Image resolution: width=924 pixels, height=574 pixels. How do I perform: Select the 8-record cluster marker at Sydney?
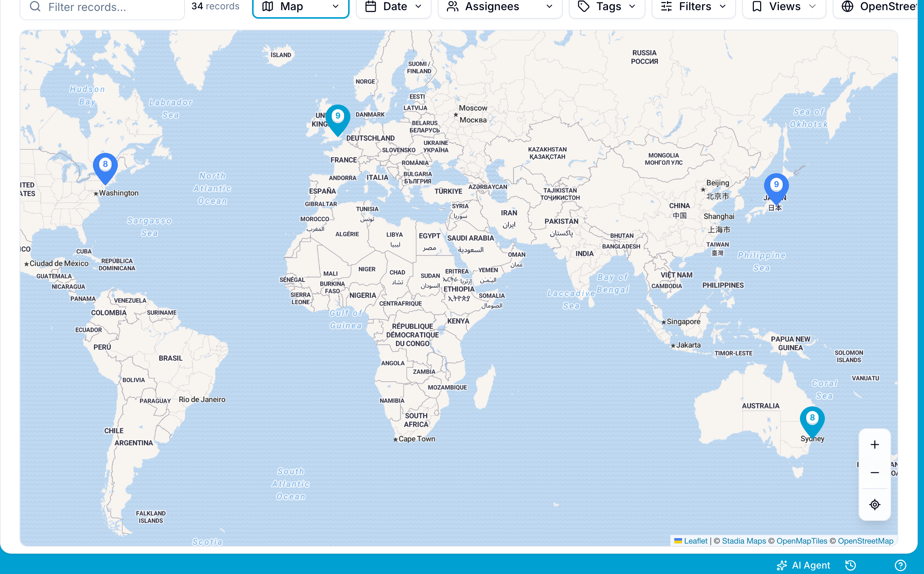(812, 422)
